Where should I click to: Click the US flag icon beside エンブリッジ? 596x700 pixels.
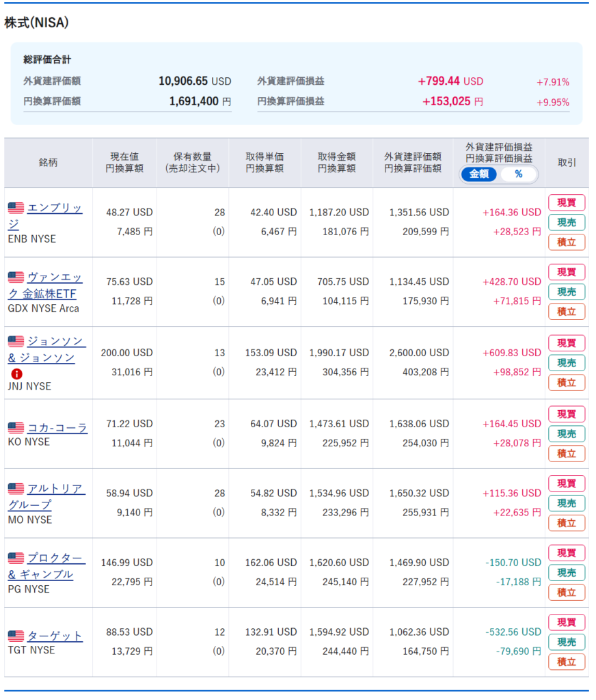16,208
